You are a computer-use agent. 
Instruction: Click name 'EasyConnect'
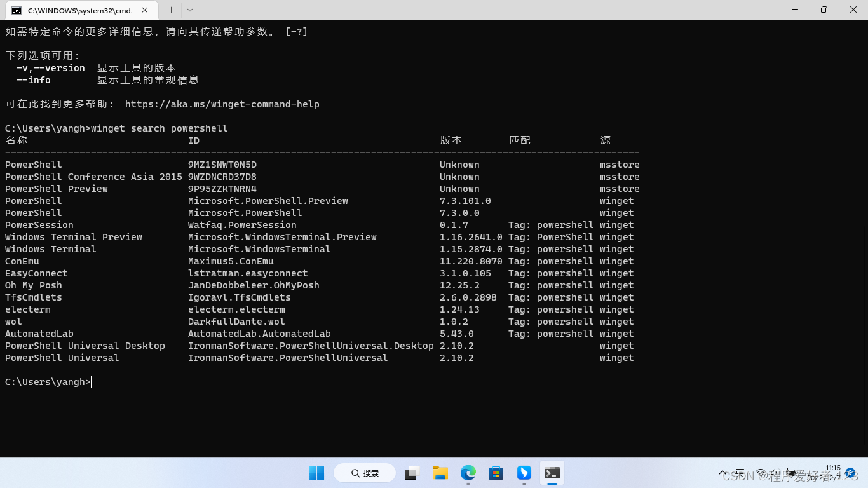(36, 273)
